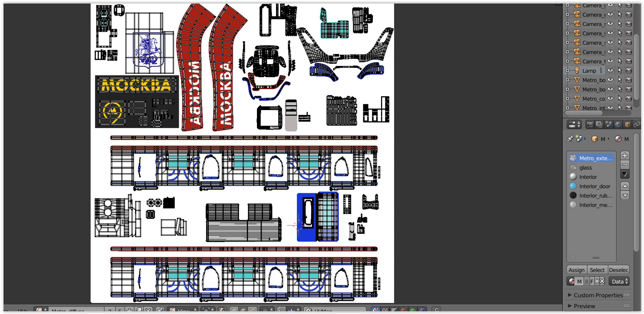Screen dimensions: 644x314
Task: Select Interior material slot
Action: [591, 177]
